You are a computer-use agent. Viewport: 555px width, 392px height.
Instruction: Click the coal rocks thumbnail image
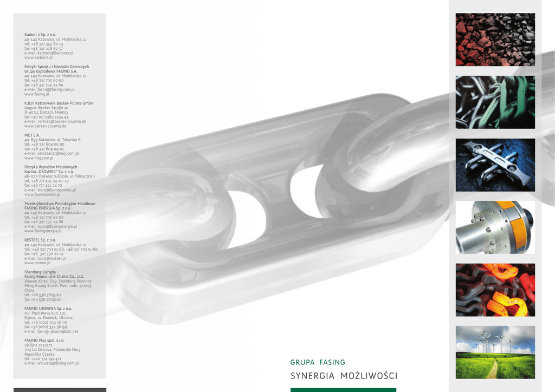(x=495, y=40)
